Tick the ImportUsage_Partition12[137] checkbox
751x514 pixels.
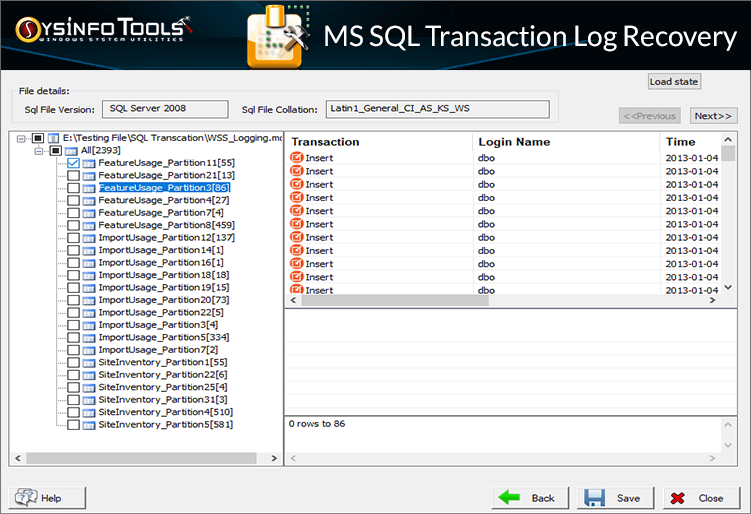pyautogui.click(x=73, y=237)
